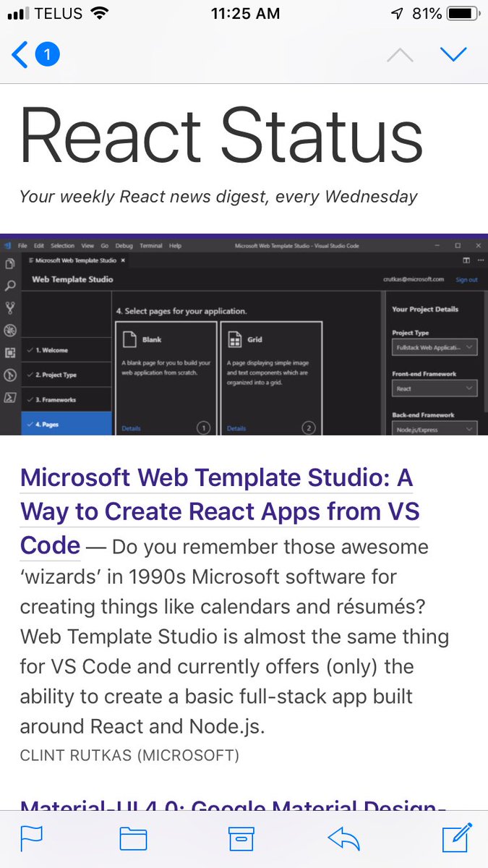
Task: Select the React Status newsletter title
Action: tap(221, 134)
